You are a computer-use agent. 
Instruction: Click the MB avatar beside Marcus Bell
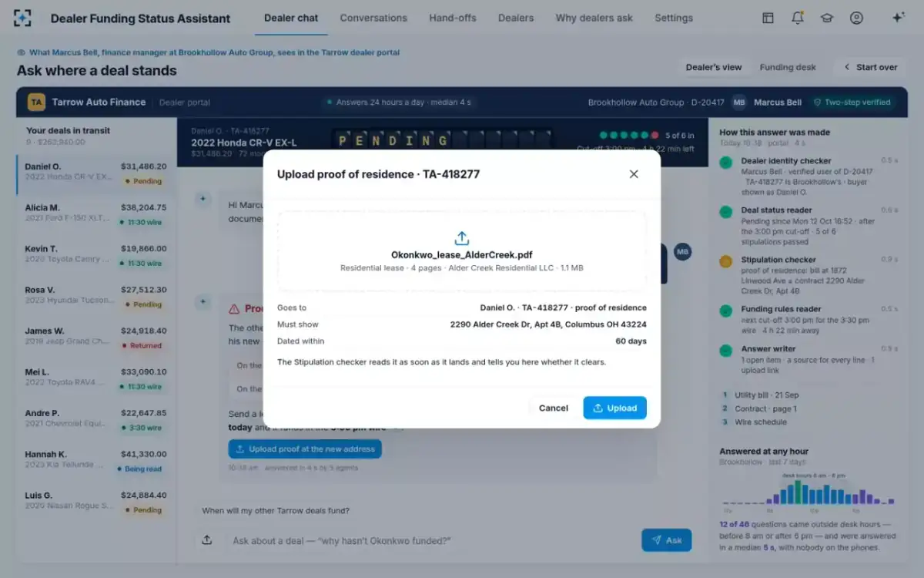point(739,102)
